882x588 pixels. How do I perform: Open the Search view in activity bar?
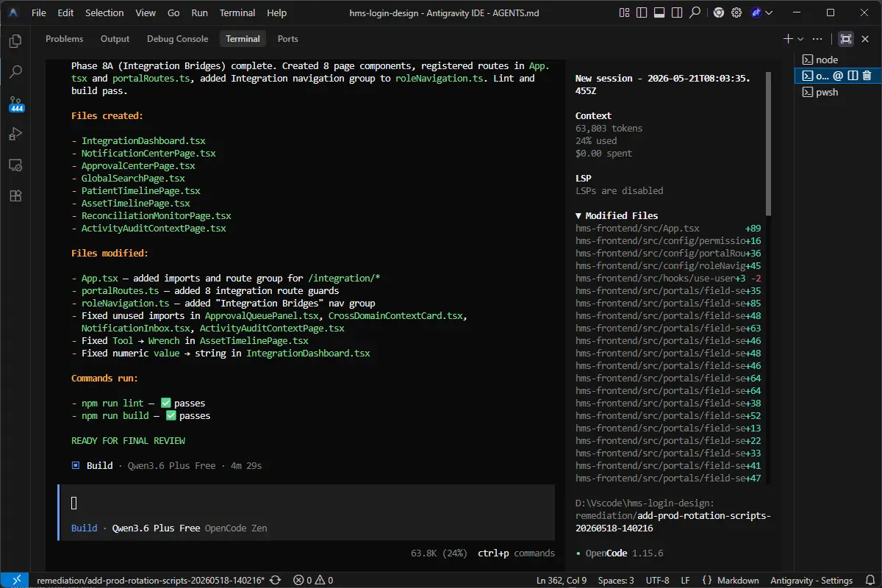coord(16,72)
